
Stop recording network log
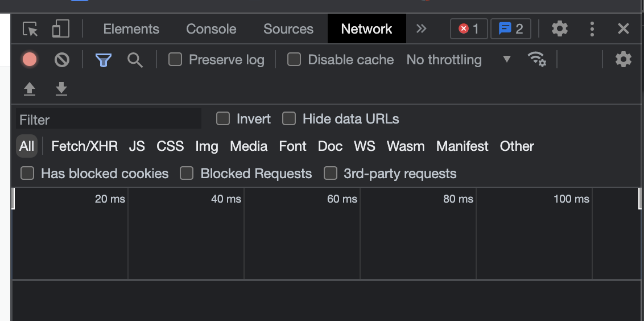pos(30,60)
